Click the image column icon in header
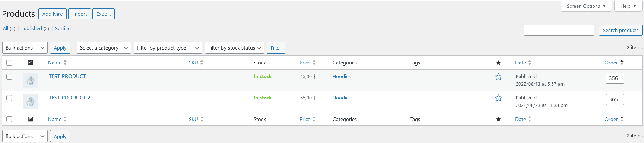This screenshot has height=143, width=644. point(31,63)
